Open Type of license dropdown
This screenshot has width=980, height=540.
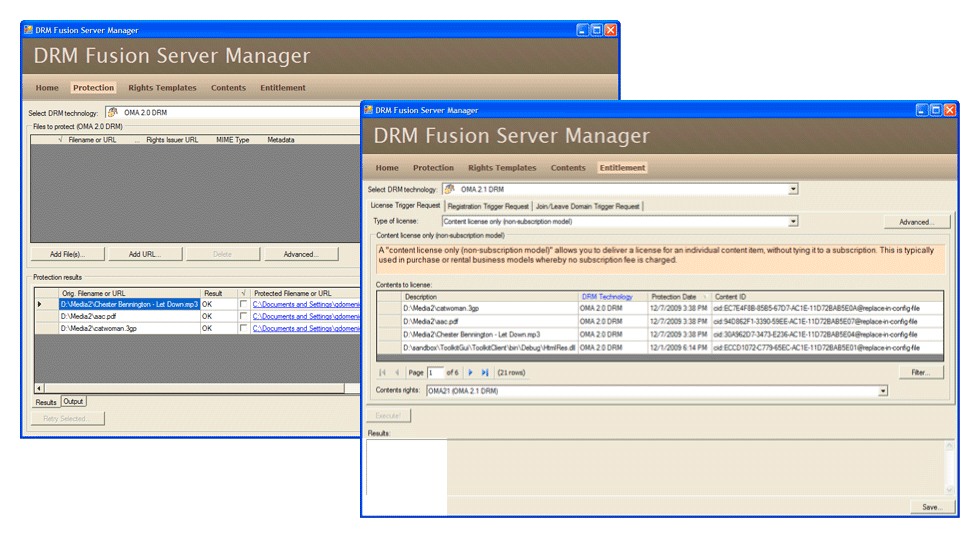(x=792, y=222)
